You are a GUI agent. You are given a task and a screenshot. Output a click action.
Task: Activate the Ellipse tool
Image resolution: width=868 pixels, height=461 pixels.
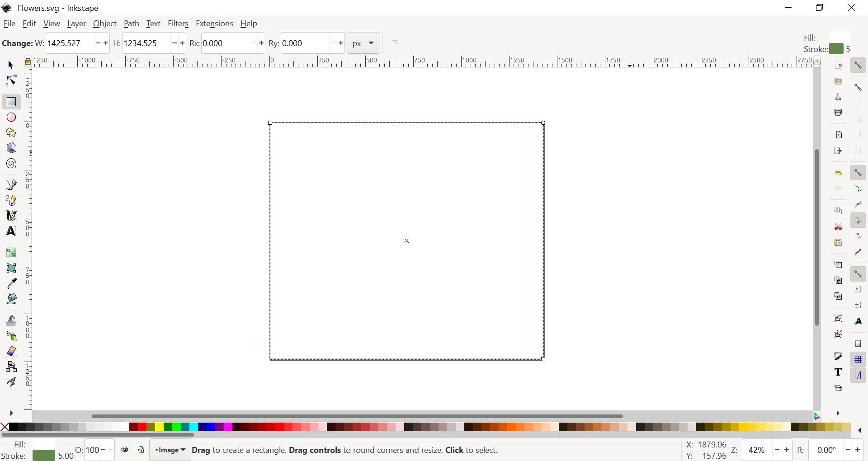pyautogui.click(x=11, y=117)
